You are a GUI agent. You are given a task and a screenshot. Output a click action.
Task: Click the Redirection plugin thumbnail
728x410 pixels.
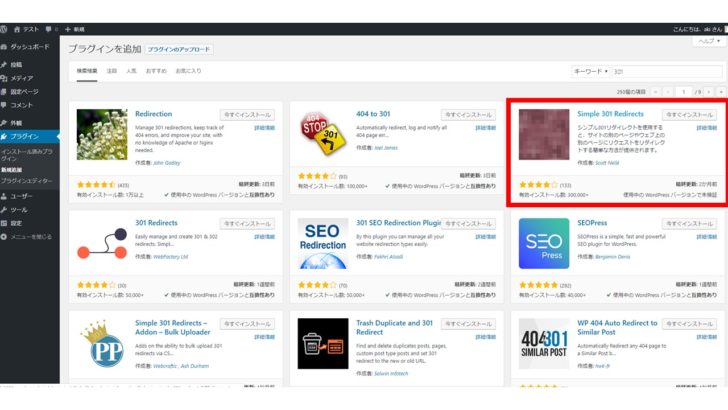102,135
